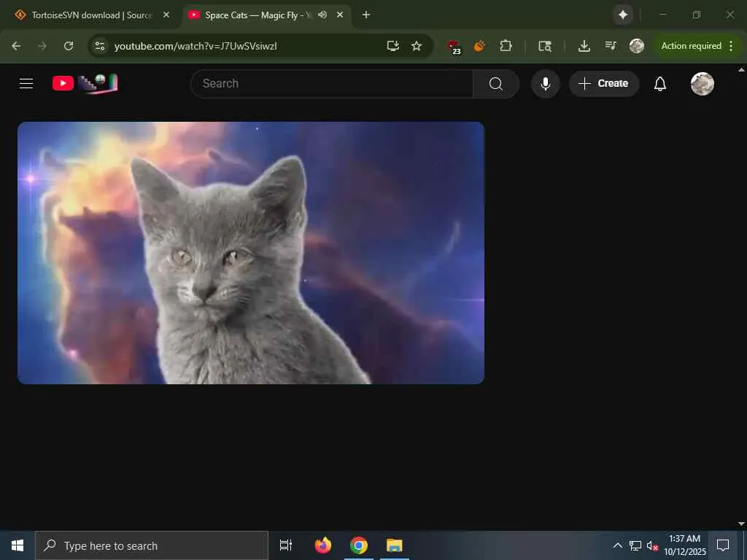
Task: Click the page scrollbar up arrow
Action: click(x=741, y=69)
